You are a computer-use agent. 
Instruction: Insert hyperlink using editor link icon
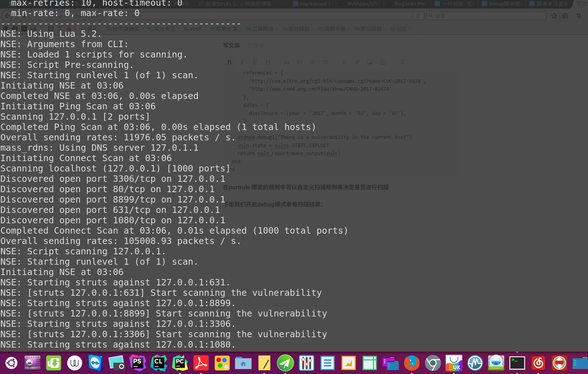coord(357,62)
